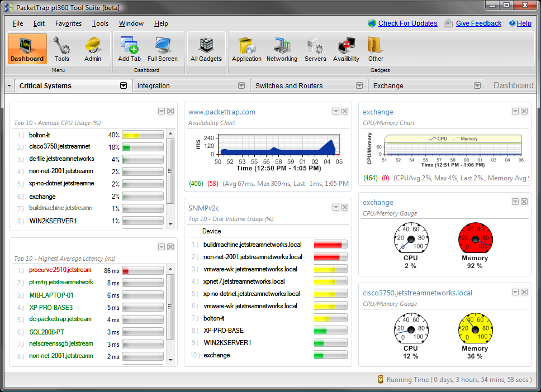Open the Help menu in the menu bar
This screenshot has width=541, height=392.
(161, 23)
